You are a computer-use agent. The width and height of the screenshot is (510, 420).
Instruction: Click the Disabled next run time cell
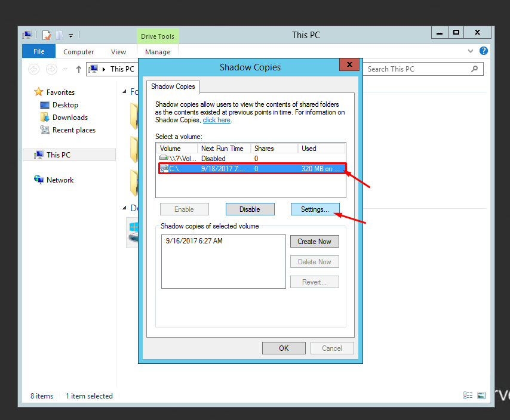point(213,159)
